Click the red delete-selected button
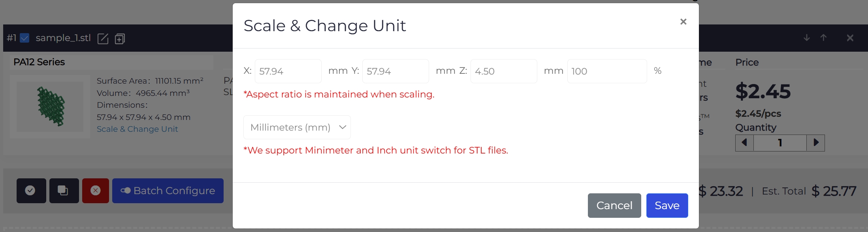Viewport: 868px width, 232px height. click(96, 191)
